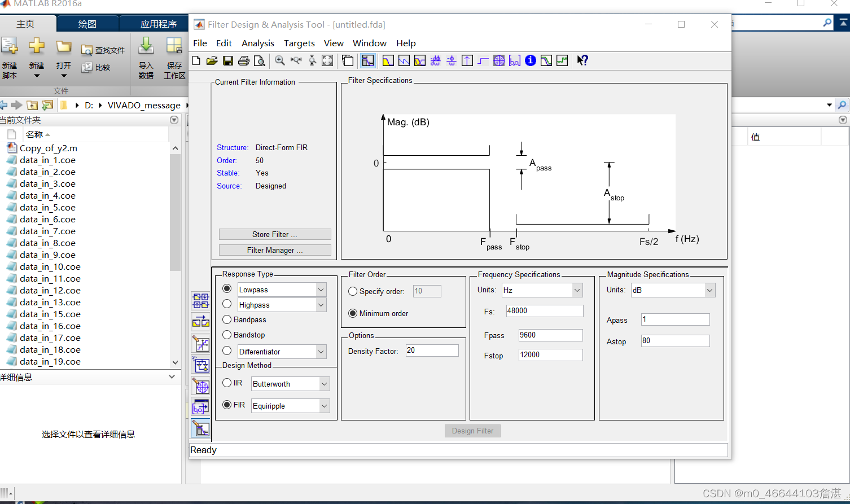The width and height of the screenshot is (850, 504).
Task: Open a saved filter session via folder icon
Action: 212,60
